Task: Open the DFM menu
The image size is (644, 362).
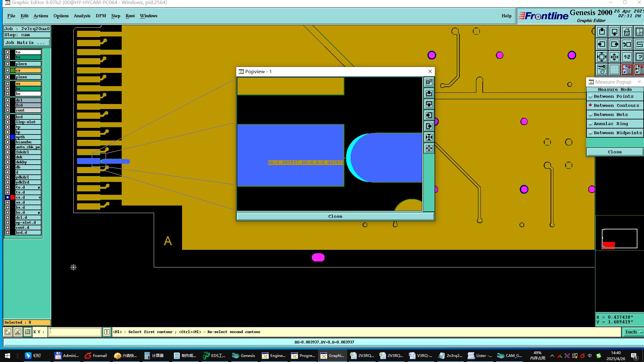Action: click(101, 16)
